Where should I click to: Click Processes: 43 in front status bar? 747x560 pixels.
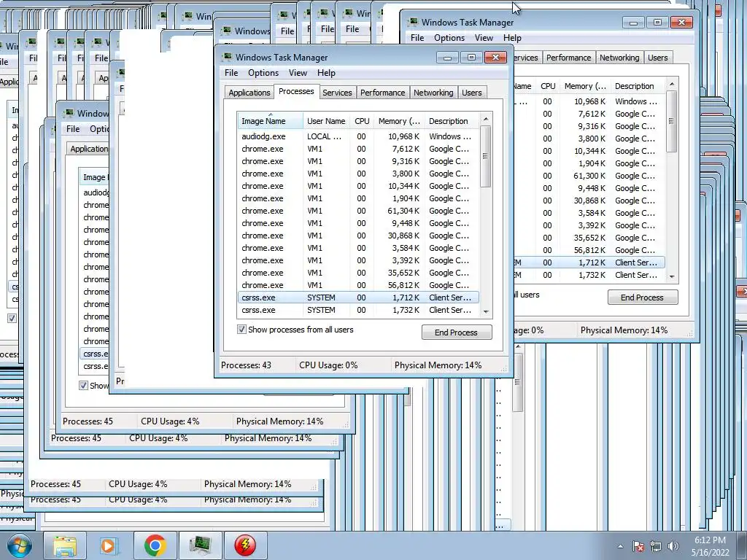(246, 365)
